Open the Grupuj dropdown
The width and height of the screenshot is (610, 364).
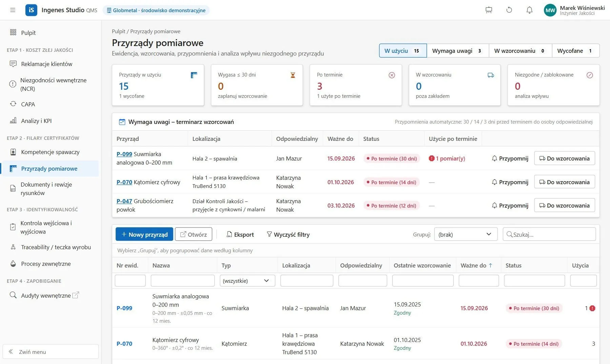[x=466, y=234]
